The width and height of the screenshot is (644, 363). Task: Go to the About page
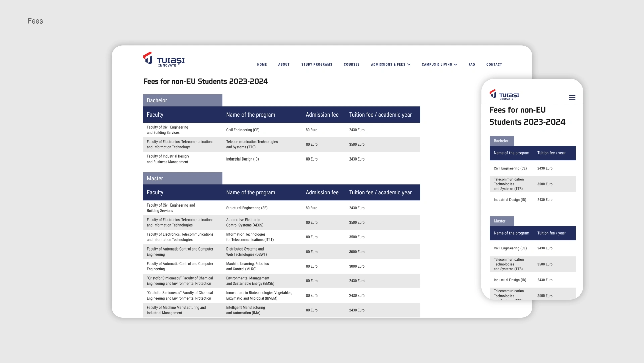pyautogui.click(x=284, y=65)
